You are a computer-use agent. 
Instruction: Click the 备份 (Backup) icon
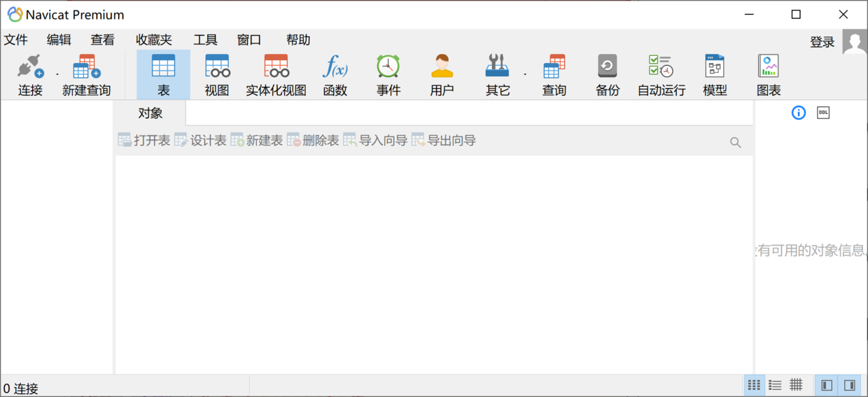(607, 74)
